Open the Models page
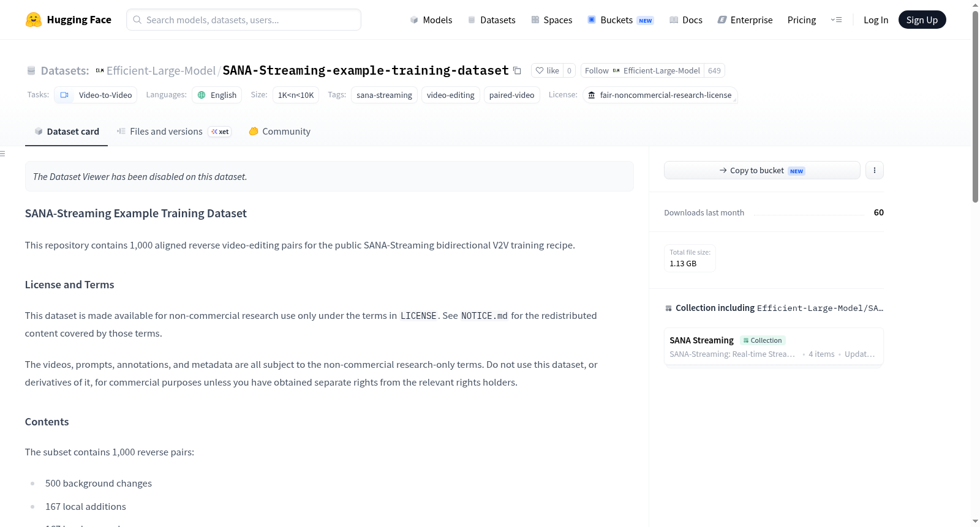Image resolution: width=980 pixels, height=527 pixels. (431, 20)
